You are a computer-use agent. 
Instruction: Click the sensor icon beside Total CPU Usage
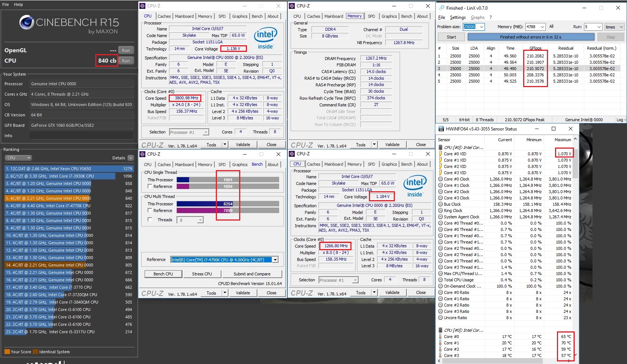pos(440,280)
